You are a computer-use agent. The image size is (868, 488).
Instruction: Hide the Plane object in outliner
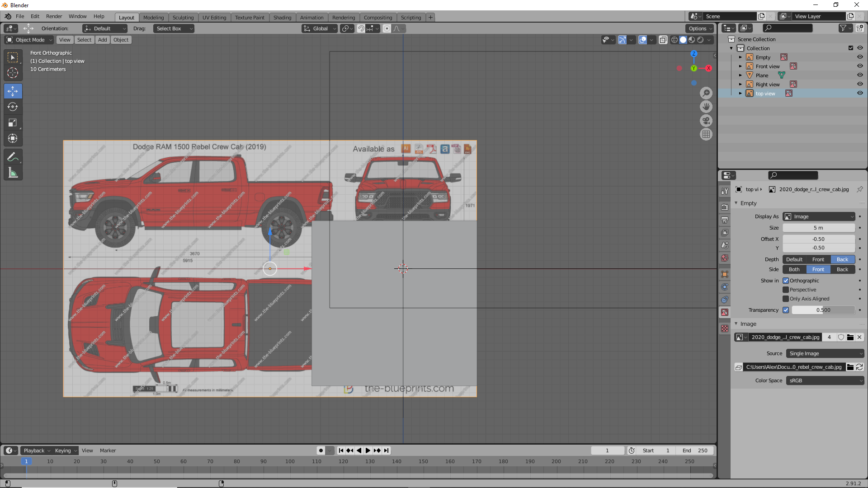click(860, 75)
